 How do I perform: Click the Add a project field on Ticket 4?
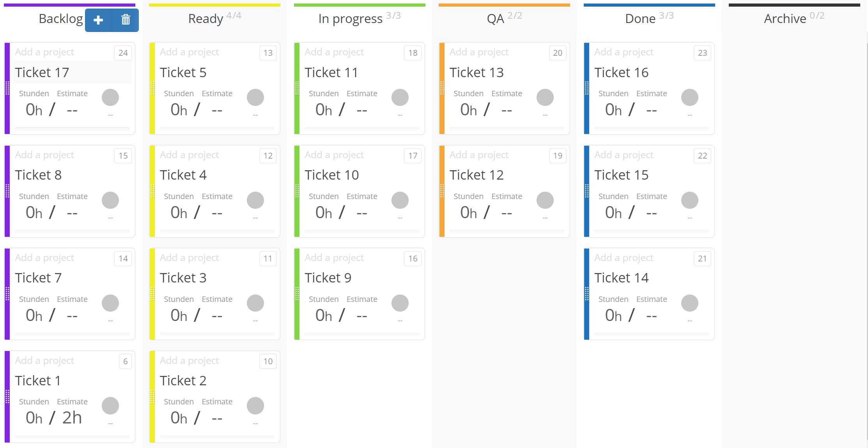click(x=190, y=155)
